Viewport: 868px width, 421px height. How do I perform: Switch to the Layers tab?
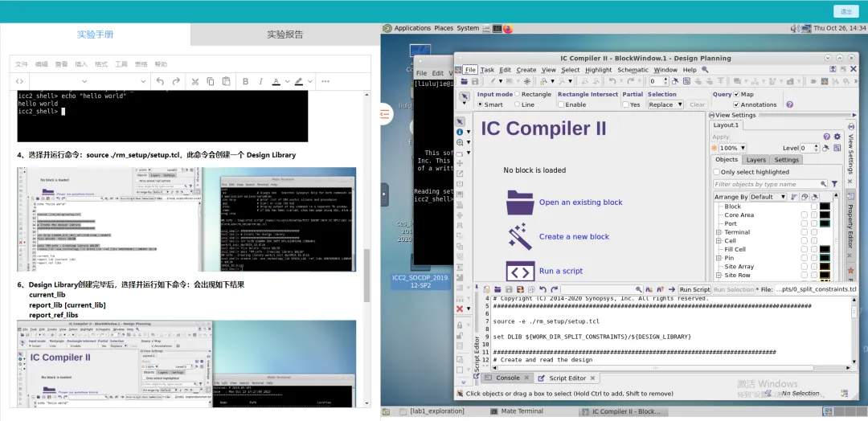point(756,159)
